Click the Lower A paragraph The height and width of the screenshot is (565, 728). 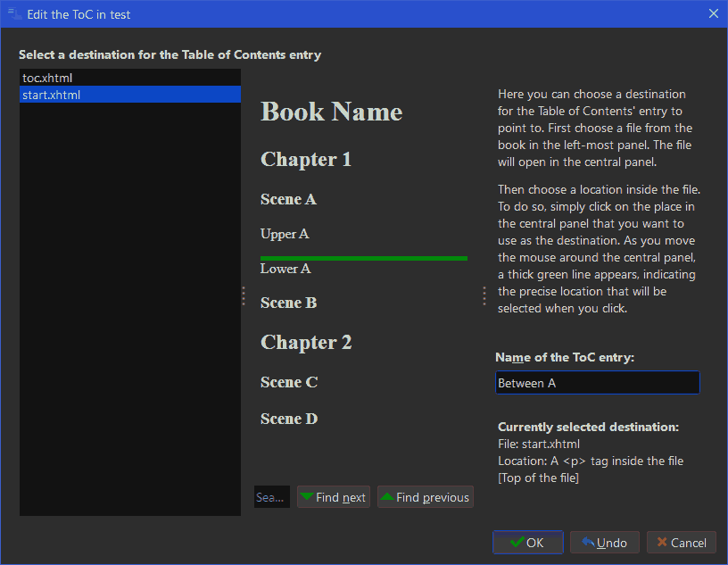[x=285, y=269]
